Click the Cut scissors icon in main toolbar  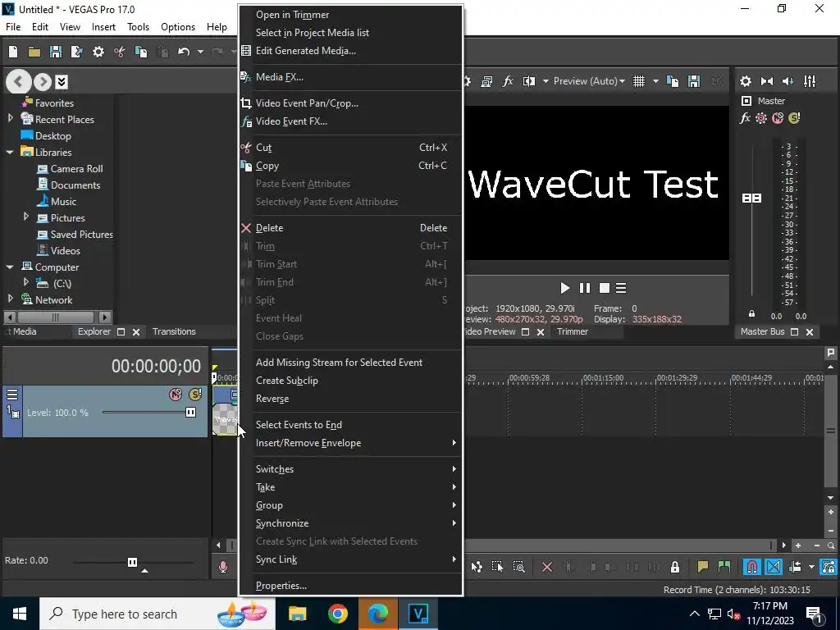(x=120, y=52)
